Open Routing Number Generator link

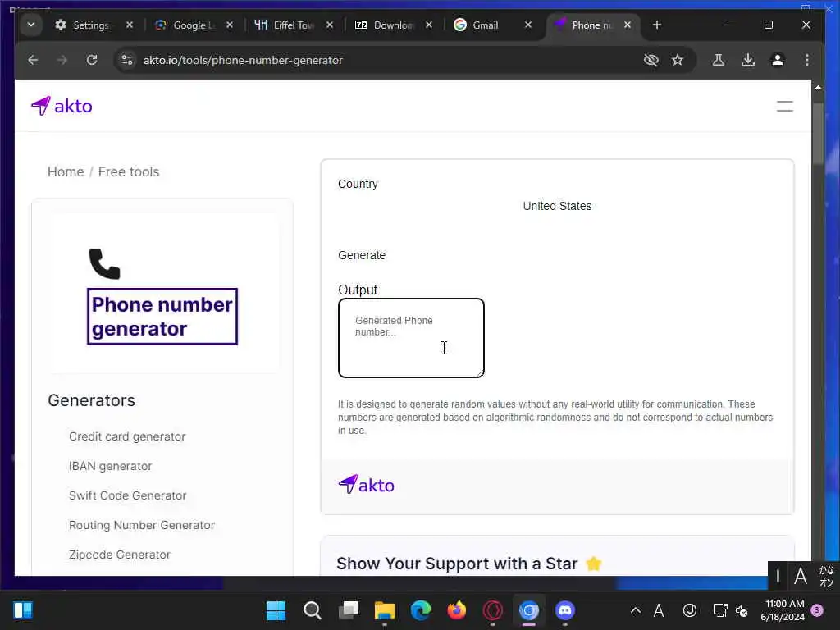pyautogui.click(x=141, y=525)
